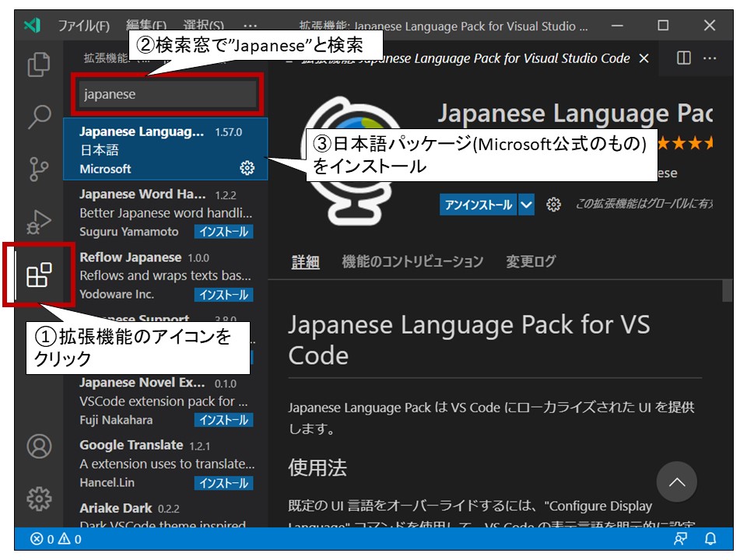Click the VS Code logo icon
The width and height of the screenshot is (747, 560).
click(x=33, y=25)
